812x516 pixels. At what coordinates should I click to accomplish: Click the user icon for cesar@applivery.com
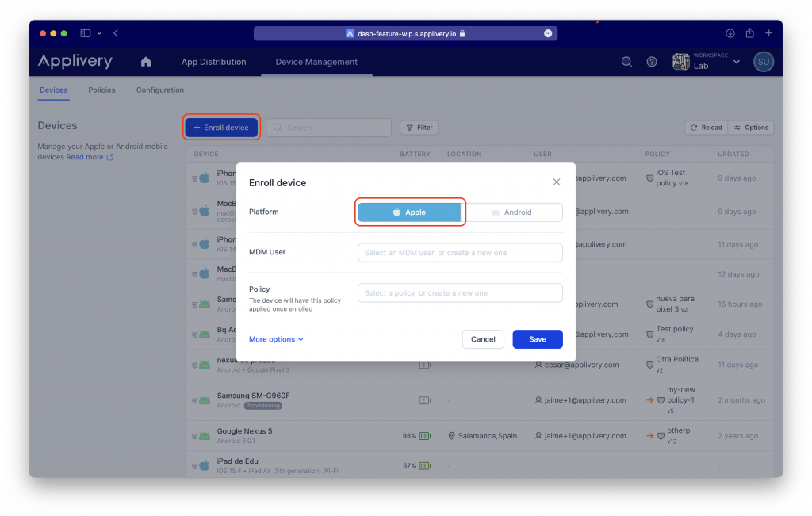coord(538,365)
